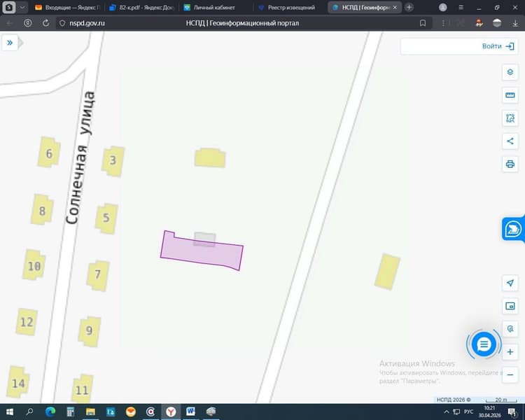The height and width of the screenshot is (420, 525).
Task: Bookmark this page with bookmark icon
Action: [423, 23]
